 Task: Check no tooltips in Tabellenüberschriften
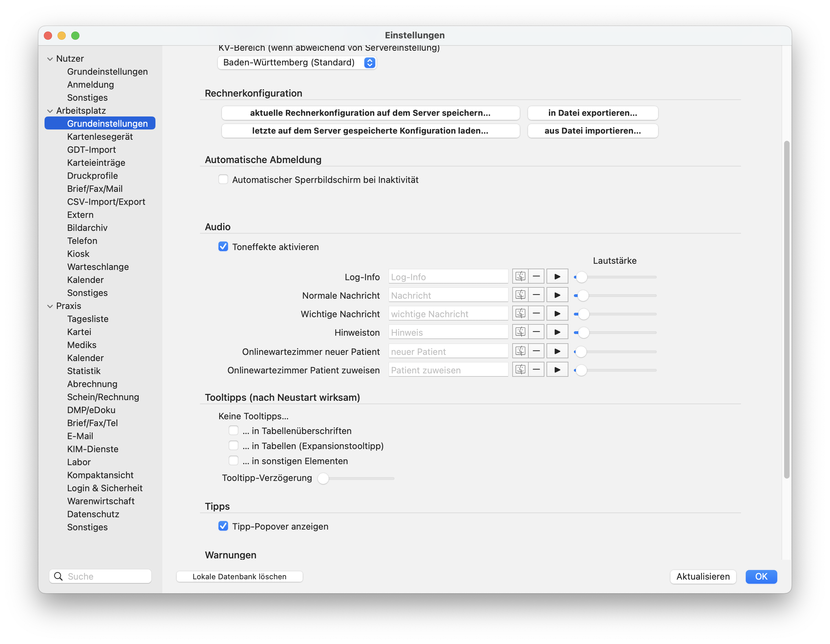tap(233, 431)
